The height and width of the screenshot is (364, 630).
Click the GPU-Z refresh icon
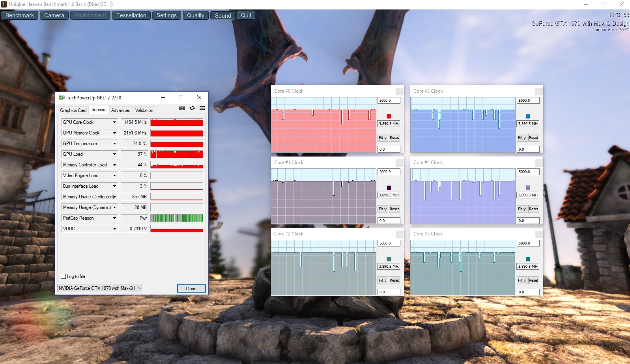click(192, 108)
